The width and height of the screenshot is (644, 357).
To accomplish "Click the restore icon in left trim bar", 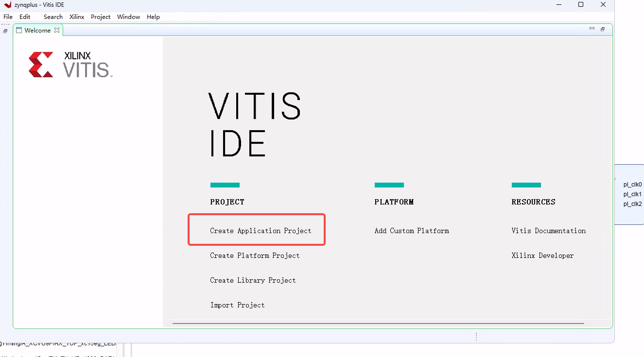I will pos(5,31).
